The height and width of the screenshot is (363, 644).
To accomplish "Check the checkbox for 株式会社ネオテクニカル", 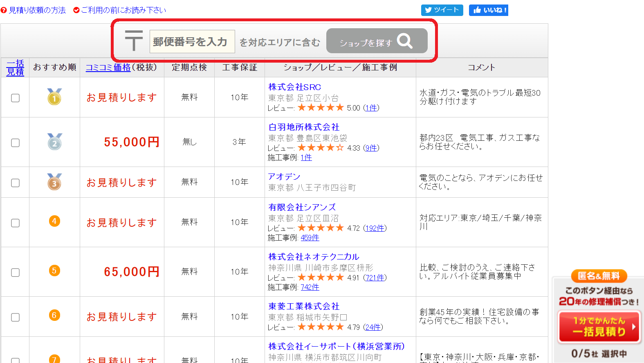I will point(15,272).
